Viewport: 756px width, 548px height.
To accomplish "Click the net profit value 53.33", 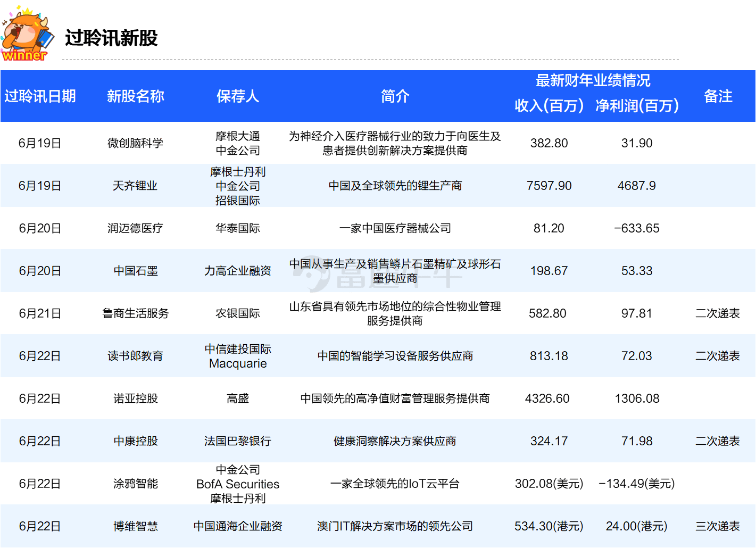I will pyautogui.click(x=637, y=271).
